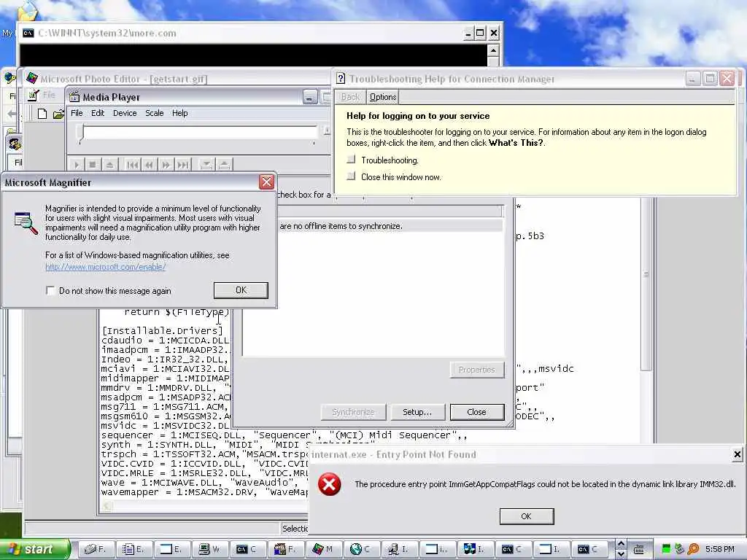The image size is (747, 560).
Task: Click OK in Microsoft Magnifier dialog
Action: pos(241,290)
